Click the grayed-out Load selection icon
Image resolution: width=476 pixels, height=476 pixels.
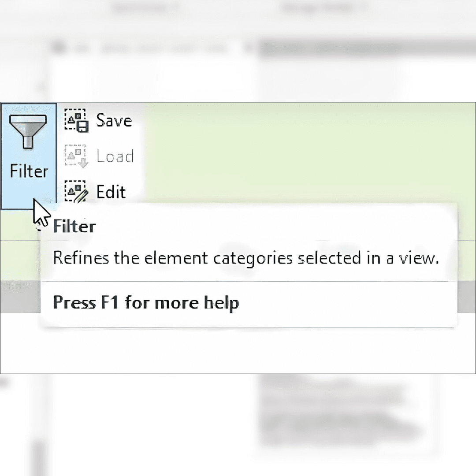pyautogui.click(x=76, y=156)
